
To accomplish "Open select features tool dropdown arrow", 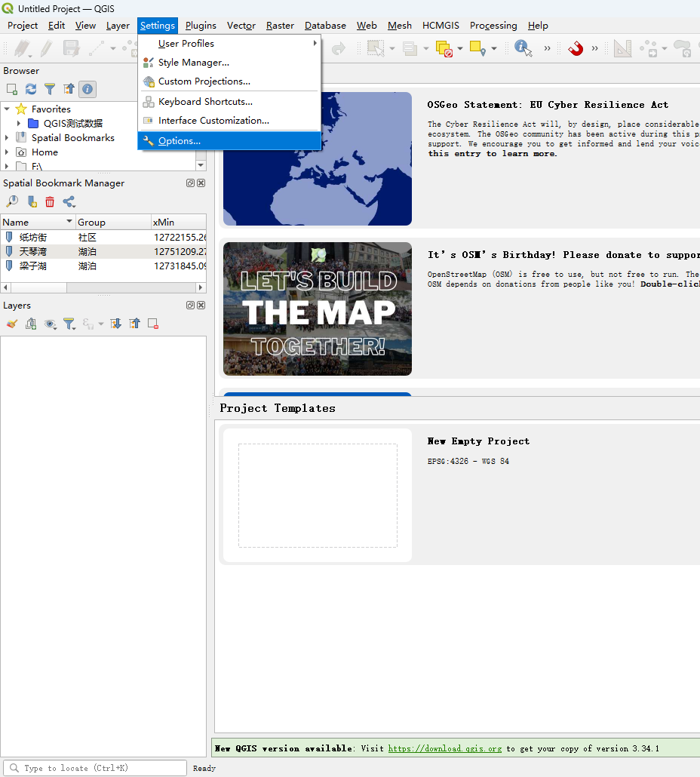I will coord(392,48).
